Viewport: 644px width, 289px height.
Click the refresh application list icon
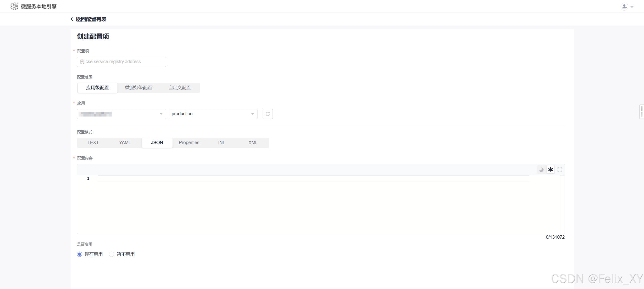[x=267, y=114]
